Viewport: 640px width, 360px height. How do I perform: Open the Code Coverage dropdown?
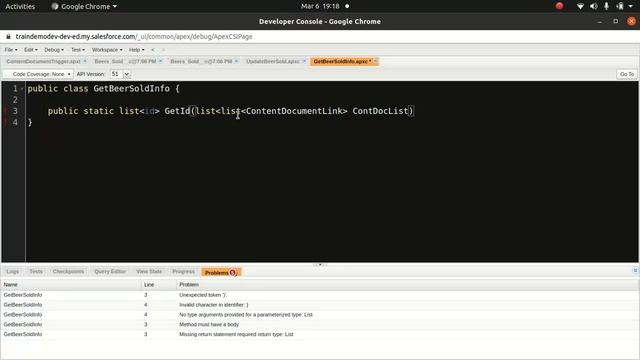(x=38, y=74)
